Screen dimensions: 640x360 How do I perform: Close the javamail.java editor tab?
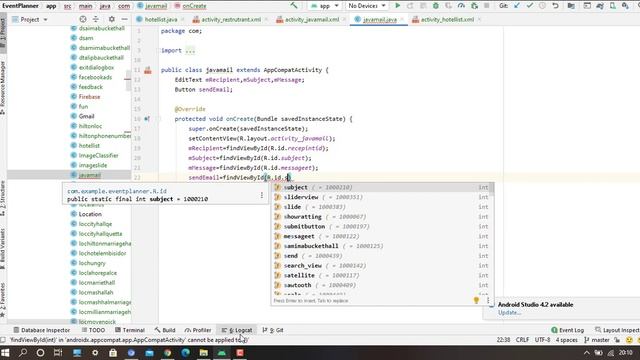402,19
